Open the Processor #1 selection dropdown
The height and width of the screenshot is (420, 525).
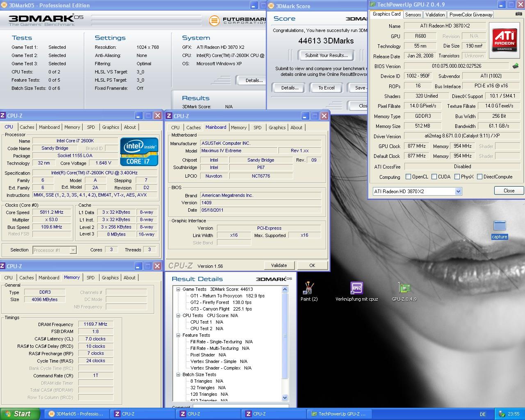[73, 250]
